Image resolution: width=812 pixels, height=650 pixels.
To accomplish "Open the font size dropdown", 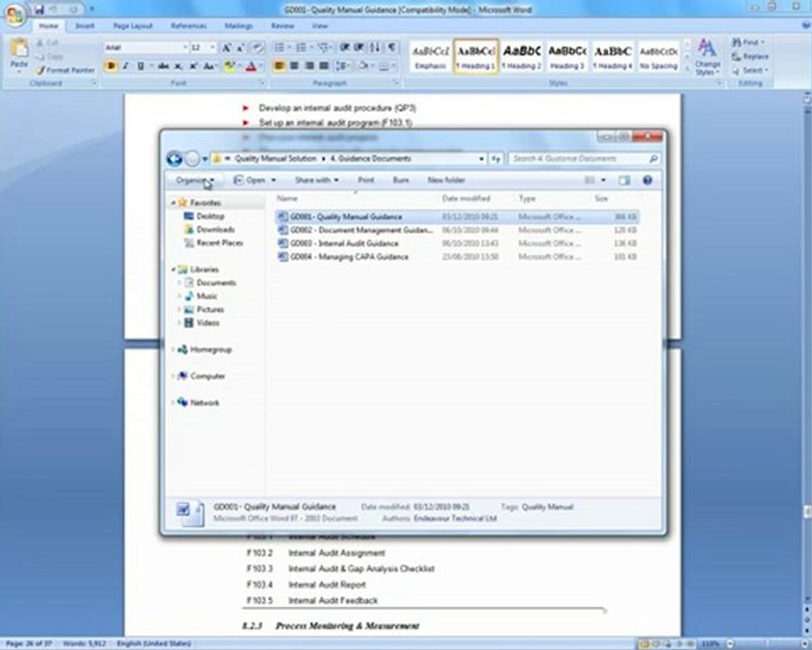I will tap(212, 48).
